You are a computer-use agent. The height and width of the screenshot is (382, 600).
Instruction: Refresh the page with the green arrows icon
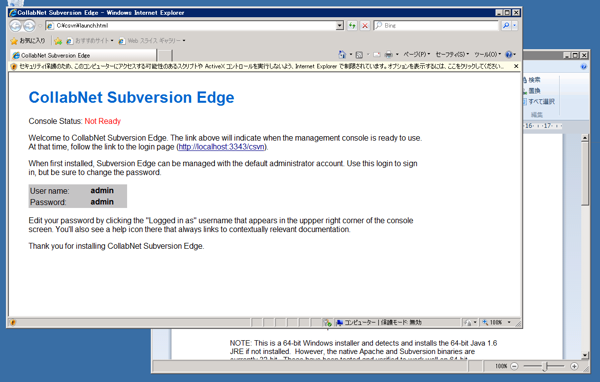[352, 26]
